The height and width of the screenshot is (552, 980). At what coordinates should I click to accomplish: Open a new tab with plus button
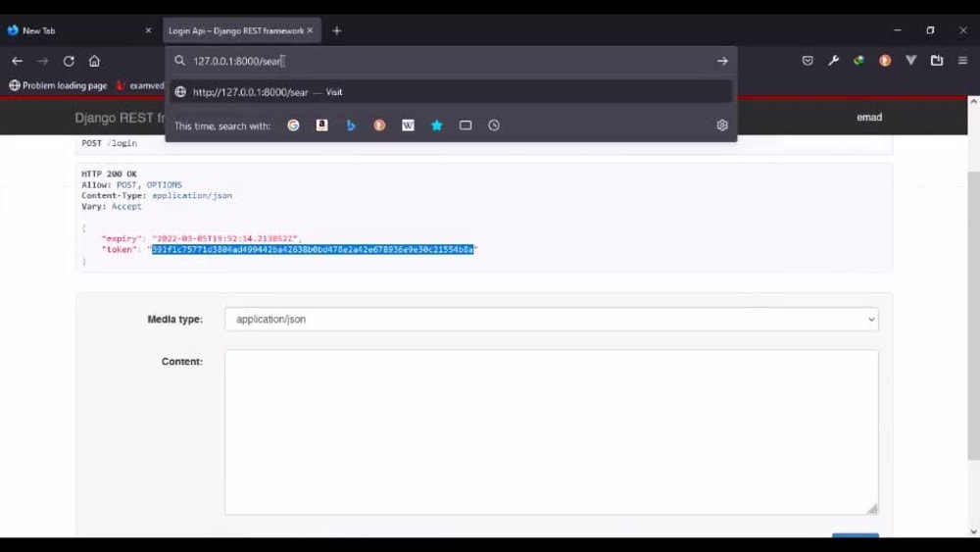(337, 30)
